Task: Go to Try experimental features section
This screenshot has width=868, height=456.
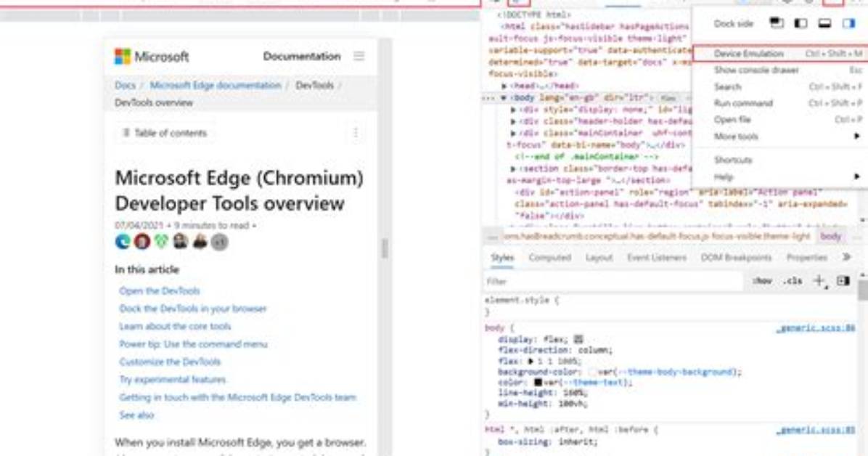Action: pyautogui.click(x=173, y=380)
